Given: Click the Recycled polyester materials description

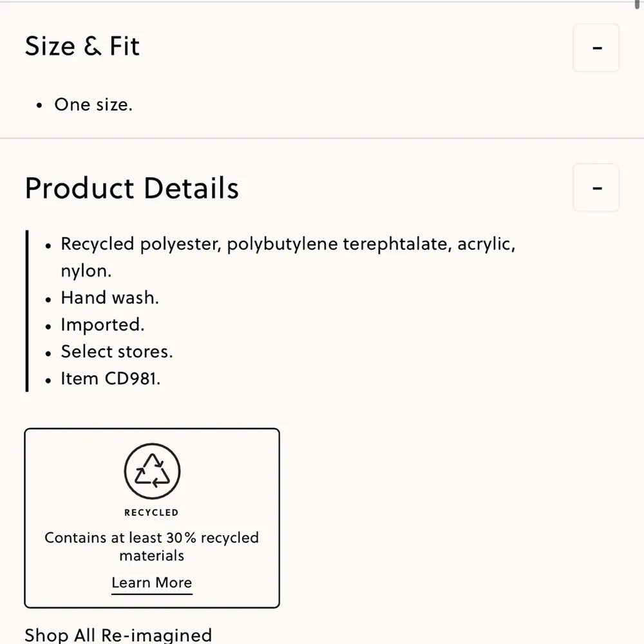Looking at the screenshot, I should point(288,243).
